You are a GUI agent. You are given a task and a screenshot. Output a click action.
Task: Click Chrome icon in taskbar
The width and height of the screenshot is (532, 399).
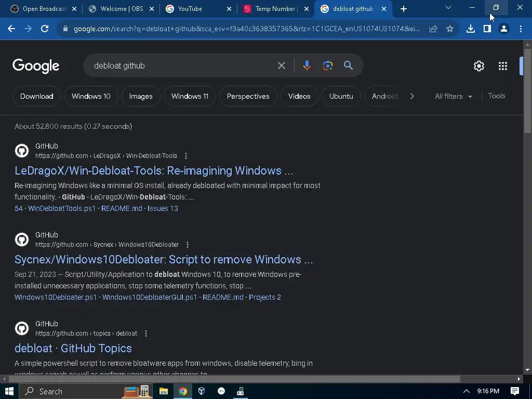click(x=183, y=391)
